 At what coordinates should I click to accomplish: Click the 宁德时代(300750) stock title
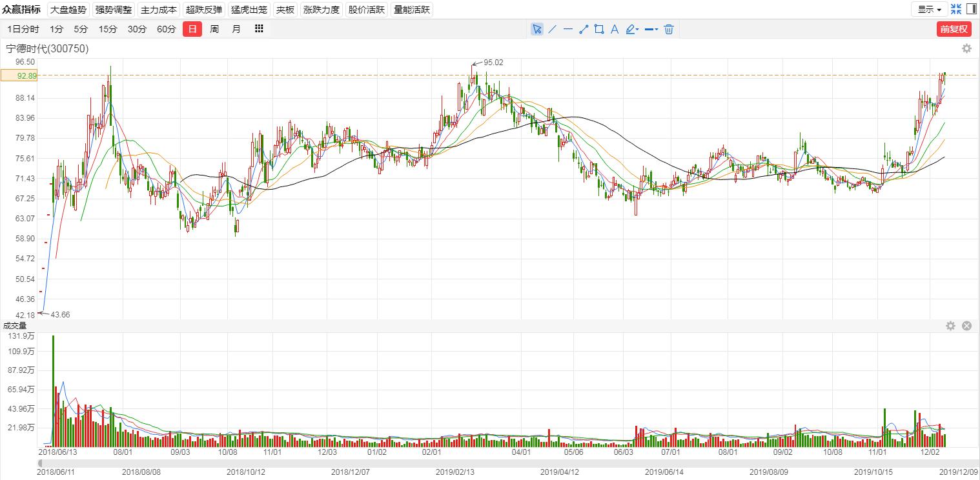pyautogui.click(x=48, y=48)
